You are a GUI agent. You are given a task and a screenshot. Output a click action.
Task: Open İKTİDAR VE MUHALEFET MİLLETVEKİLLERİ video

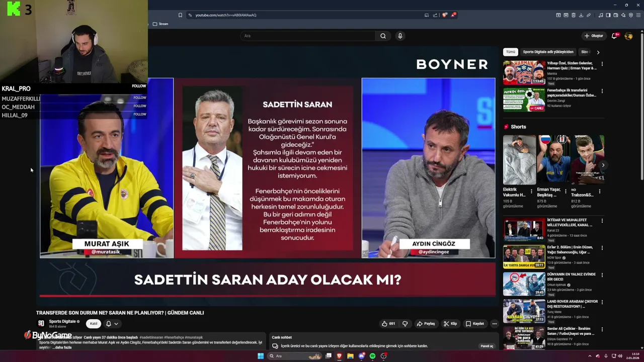pos(524,229)
